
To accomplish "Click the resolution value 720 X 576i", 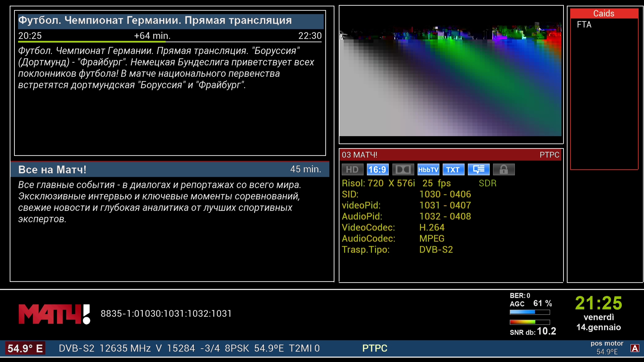I will (x=391, y=183).
